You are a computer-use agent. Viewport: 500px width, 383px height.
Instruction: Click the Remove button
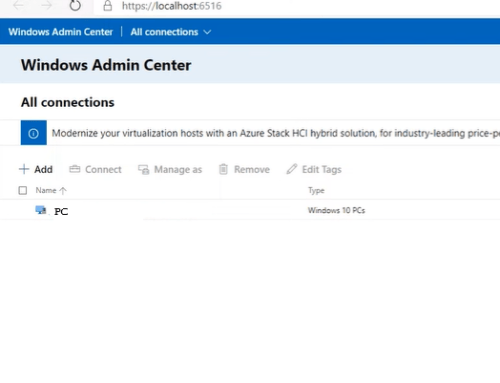[x=244, y=169]
